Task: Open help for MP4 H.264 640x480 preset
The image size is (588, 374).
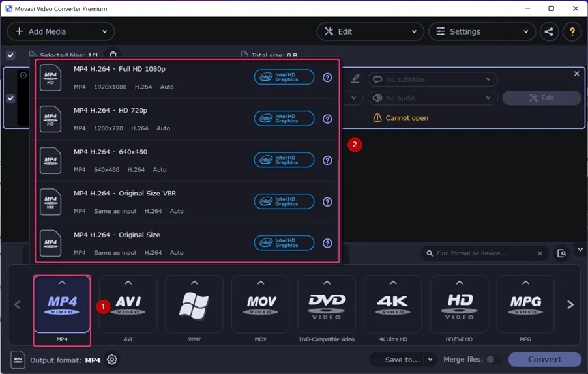Action: (327, 160)
